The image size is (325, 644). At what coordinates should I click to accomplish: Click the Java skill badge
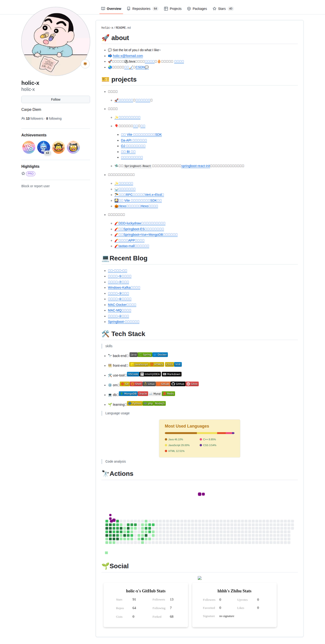pyautogui.click(x=133, y=355)
